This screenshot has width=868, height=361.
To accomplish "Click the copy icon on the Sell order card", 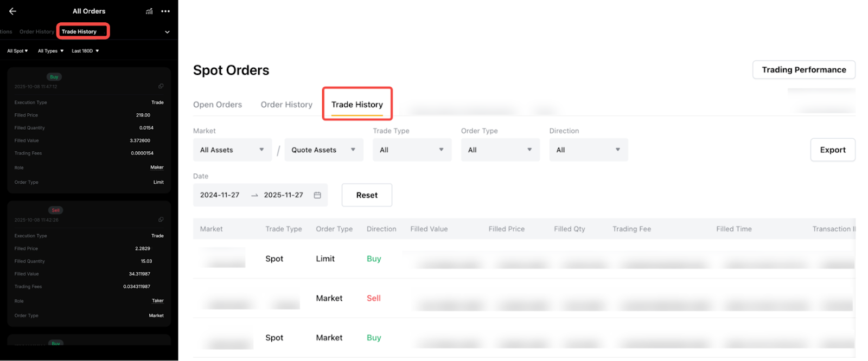I will click(161, 220).
